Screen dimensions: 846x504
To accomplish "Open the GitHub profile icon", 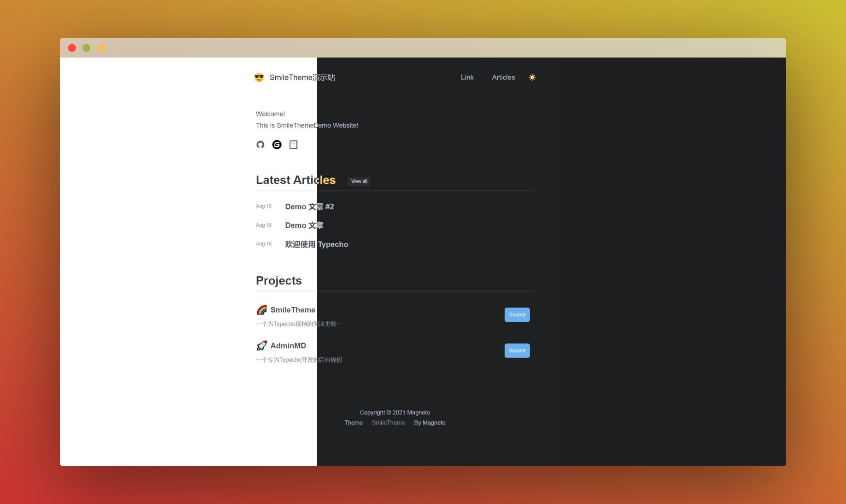I will click(260, 145).
